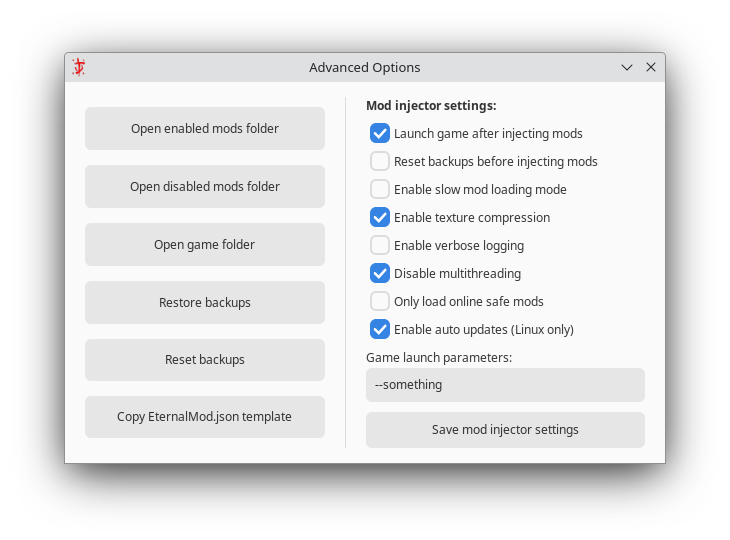Click the red app icon in title bar

coord(79,67)
